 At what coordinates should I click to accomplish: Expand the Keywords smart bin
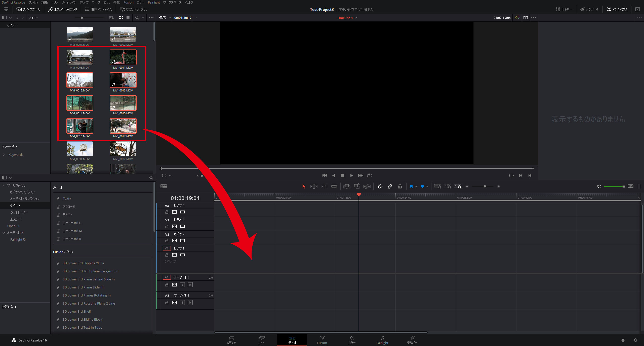(4, 155)
